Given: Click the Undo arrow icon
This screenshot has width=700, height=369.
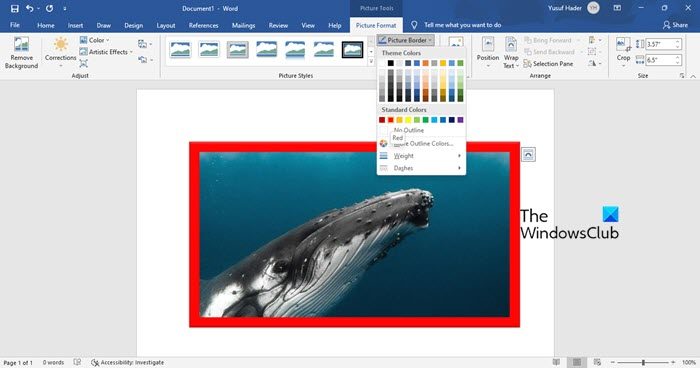Looking at the screenshot, I should pyautogui.click(x=30, y=8).
